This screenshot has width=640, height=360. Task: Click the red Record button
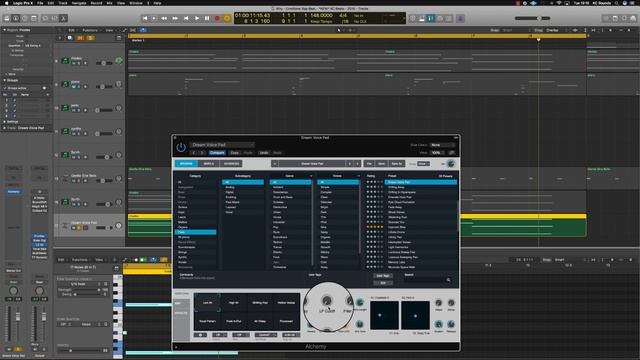pyautogui.click(x=217, y=18)
